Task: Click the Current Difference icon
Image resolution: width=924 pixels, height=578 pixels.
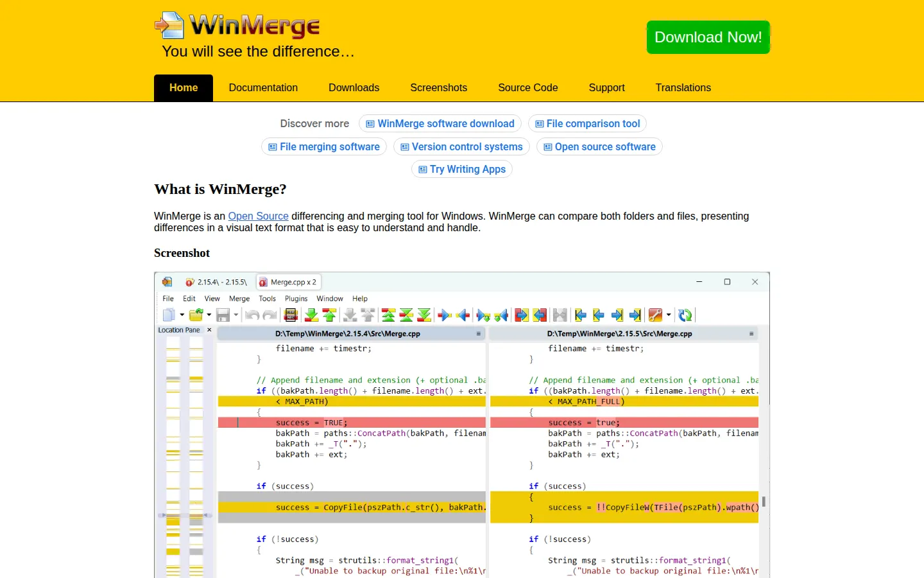Action: point(406,315)
